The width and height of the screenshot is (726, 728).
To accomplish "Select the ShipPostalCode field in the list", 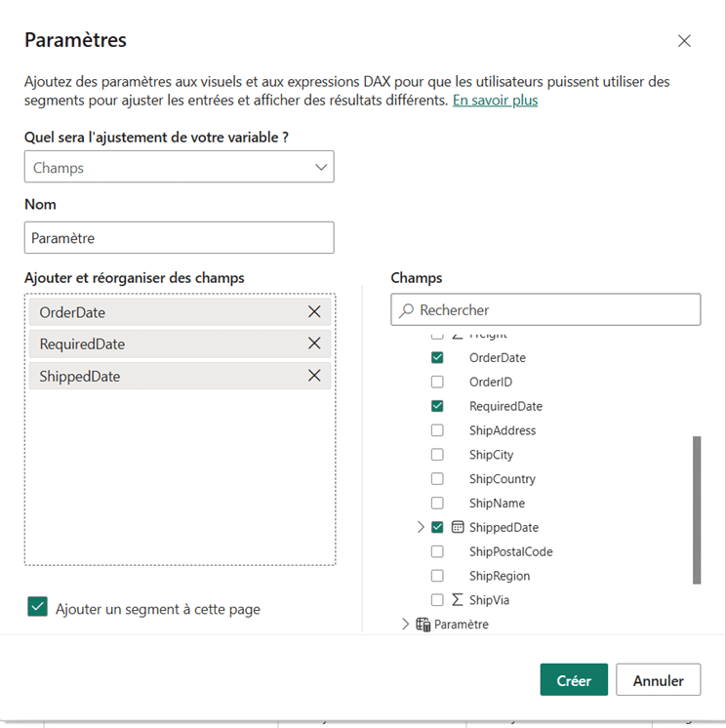I will [510, 551].
